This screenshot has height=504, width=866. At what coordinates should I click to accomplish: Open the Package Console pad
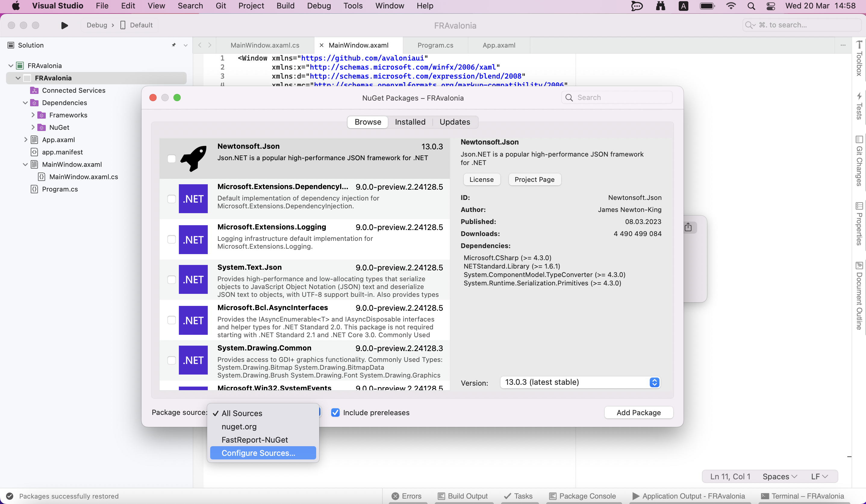coord(582,496)
